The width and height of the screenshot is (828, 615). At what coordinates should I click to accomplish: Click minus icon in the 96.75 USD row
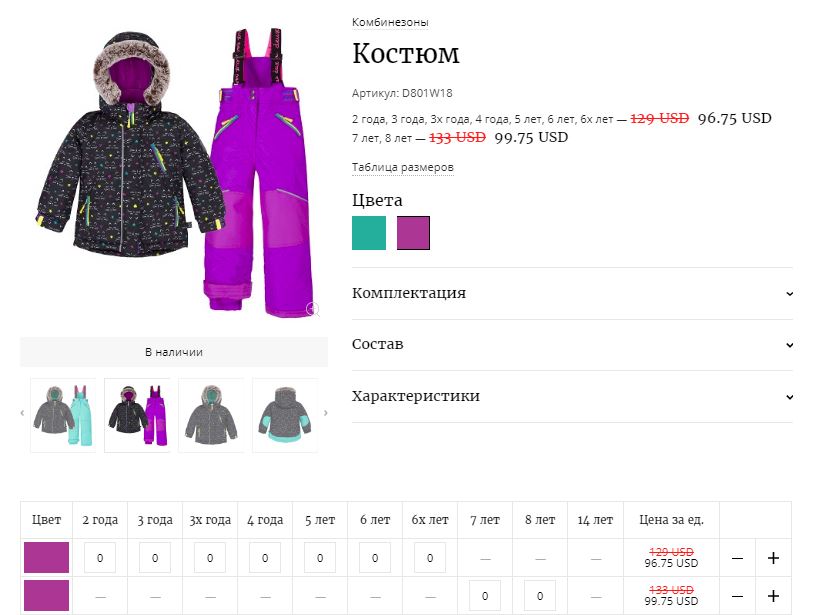click(x=738, y=558)
